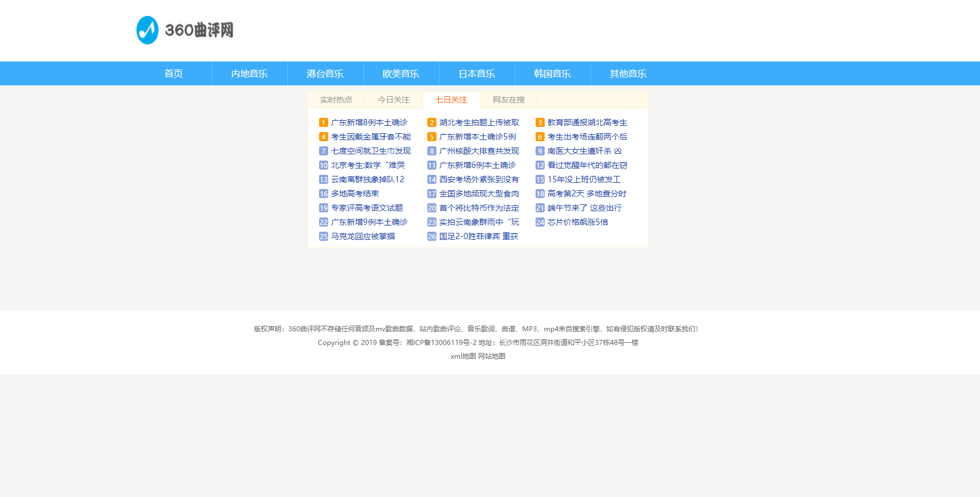Viewport: 980px width, 497px height.
Task: Open the 日本音乐 category
Action: (x=477, y=73)
